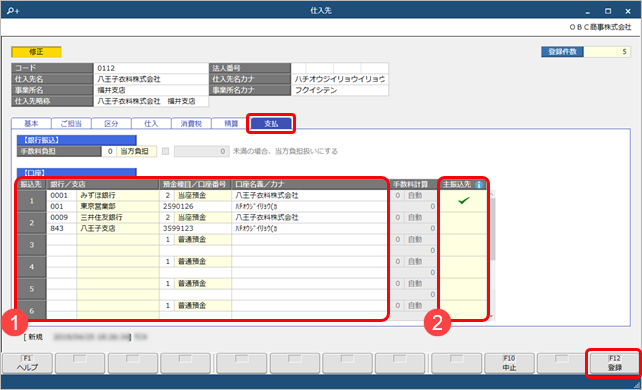Viewport: 642px width, 390px height.
Task: Select branch 八王子支店 cell
Action: click(x=118, y=229)
